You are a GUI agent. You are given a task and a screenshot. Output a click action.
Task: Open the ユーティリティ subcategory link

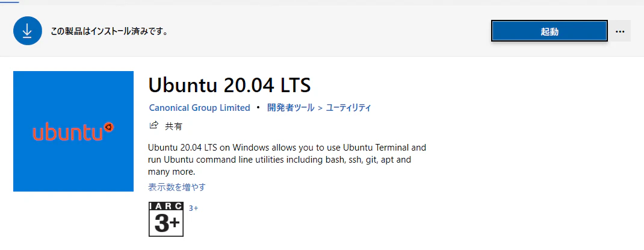[x=348, y=108]
